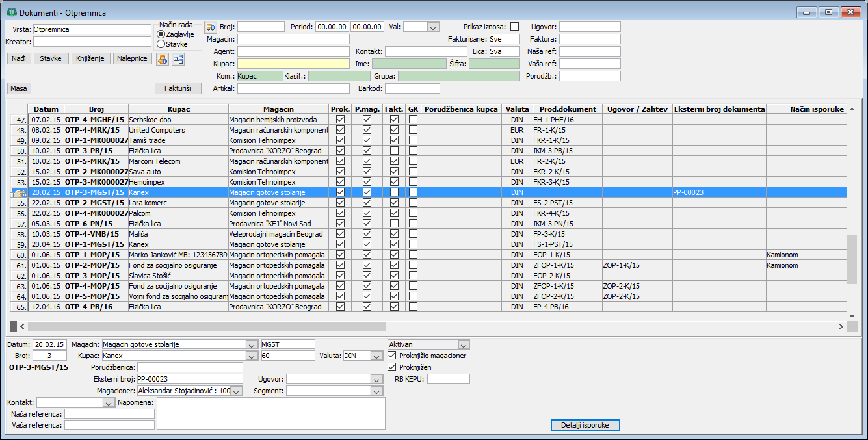Open the Magacioner dropdown list
Image resolution: width=868 pixels, height=440 pixels.
click(x=236, y=391)
